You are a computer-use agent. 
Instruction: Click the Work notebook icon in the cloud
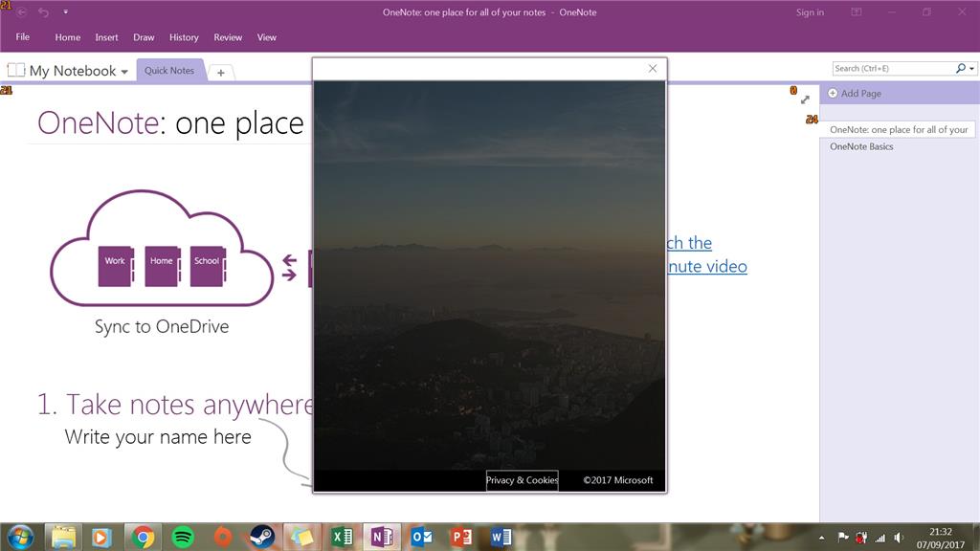(x=116, y=266)
